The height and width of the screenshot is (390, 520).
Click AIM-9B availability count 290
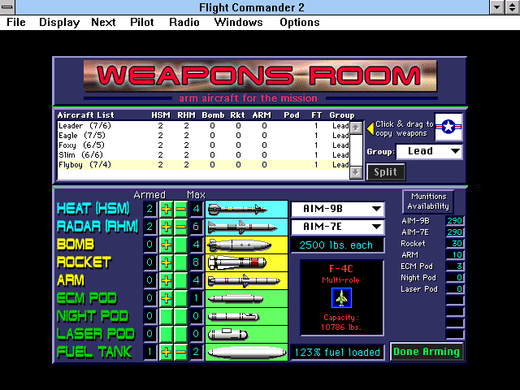455,221
